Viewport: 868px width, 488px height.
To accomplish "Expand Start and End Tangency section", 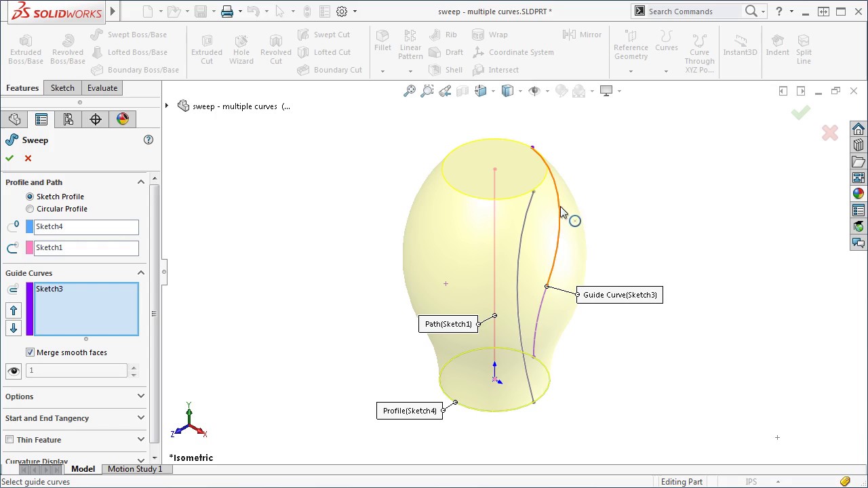I will click(141, 418).
